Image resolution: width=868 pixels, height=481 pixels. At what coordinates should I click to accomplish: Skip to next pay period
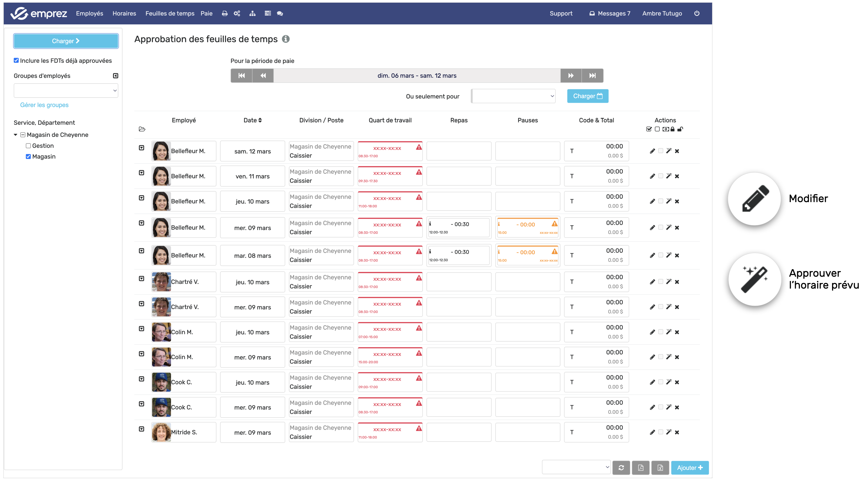click(x=570, y=75)
